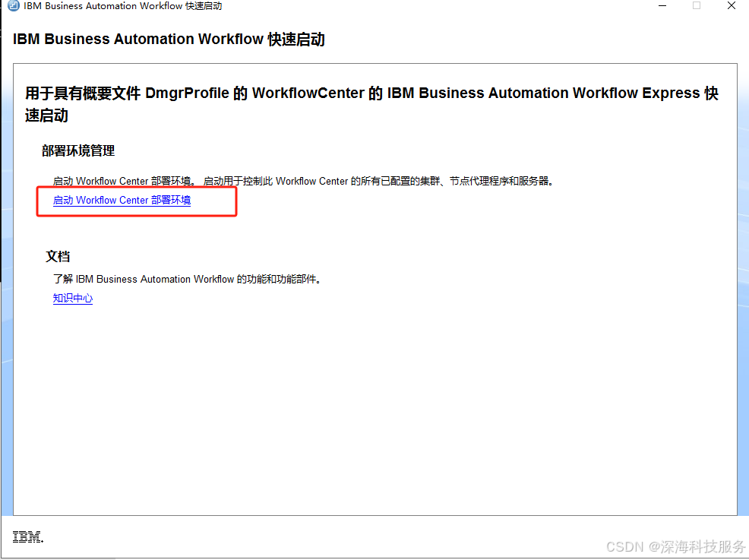Close the IBM Business Automation Workflow window
749x560 pixels.
[732, 6]
